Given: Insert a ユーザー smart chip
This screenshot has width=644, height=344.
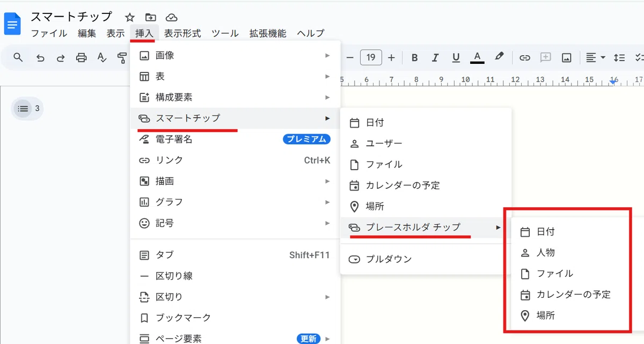Looking at the screenshot, I should point(426,144).
